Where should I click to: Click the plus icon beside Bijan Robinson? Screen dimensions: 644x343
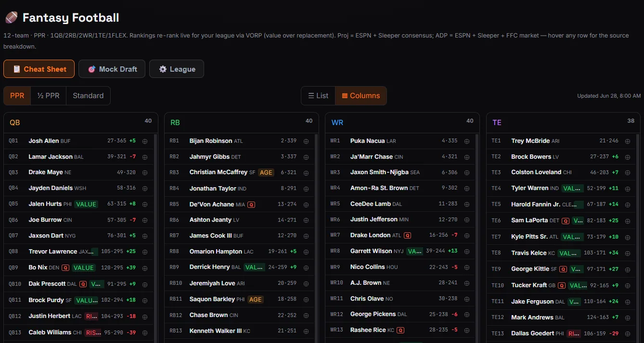306,141
